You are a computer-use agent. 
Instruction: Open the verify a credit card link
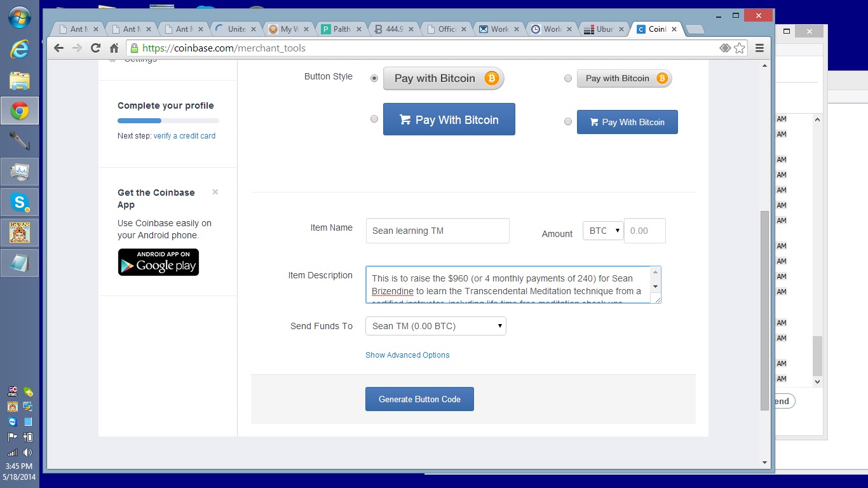pyautogui.click(x=184, y=136)
